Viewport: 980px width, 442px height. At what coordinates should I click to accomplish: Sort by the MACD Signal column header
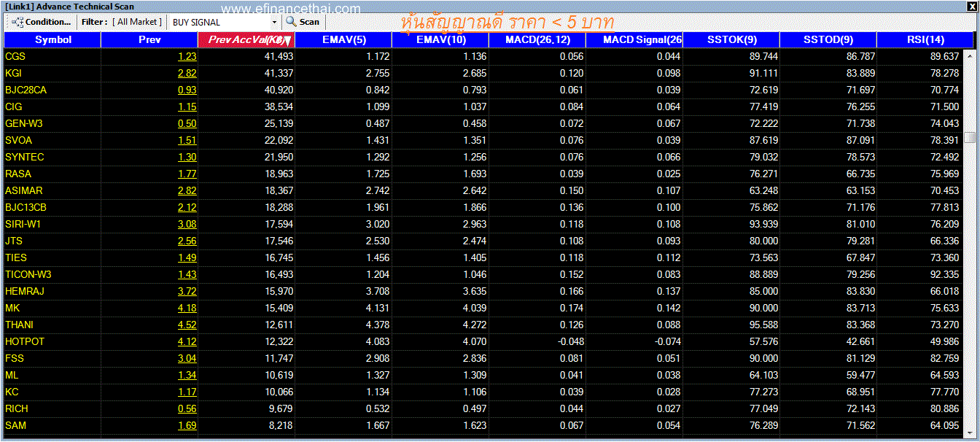[x=634, y=39]
